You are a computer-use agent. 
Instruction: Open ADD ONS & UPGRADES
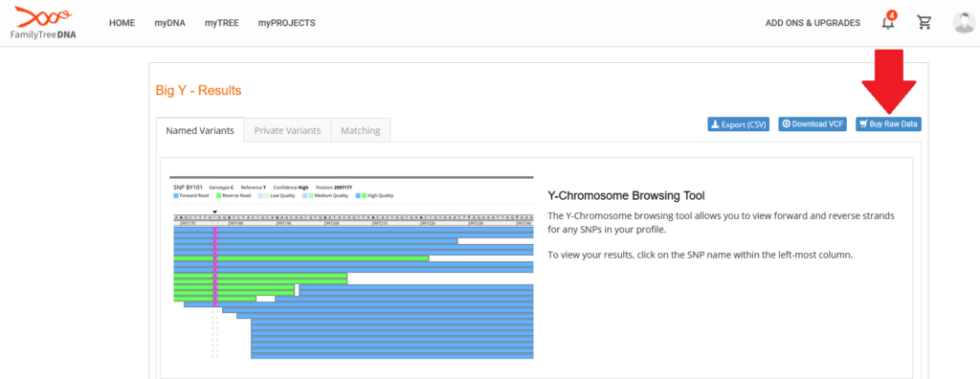[x=813, y=23]
